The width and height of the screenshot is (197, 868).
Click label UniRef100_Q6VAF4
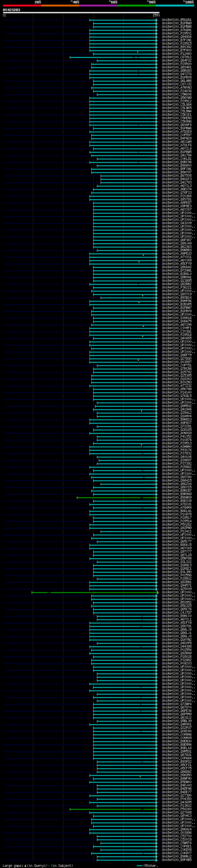click(176, 125)
